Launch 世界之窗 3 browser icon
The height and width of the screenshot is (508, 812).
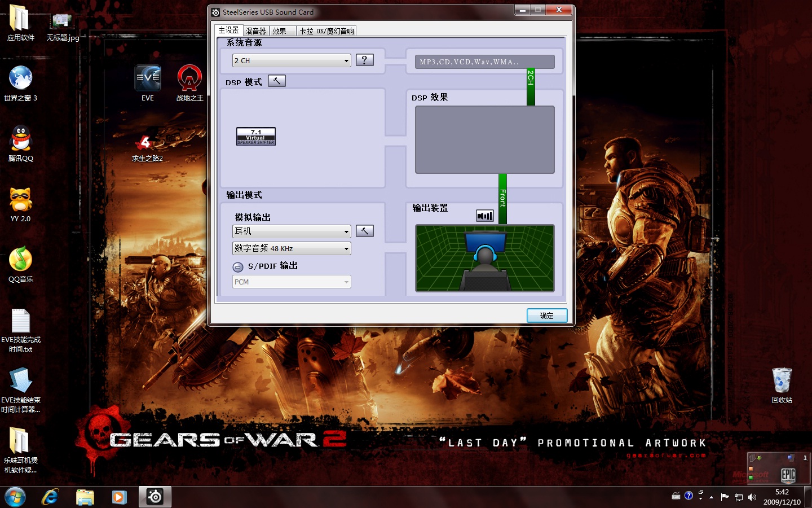click(x=20, y=84)
